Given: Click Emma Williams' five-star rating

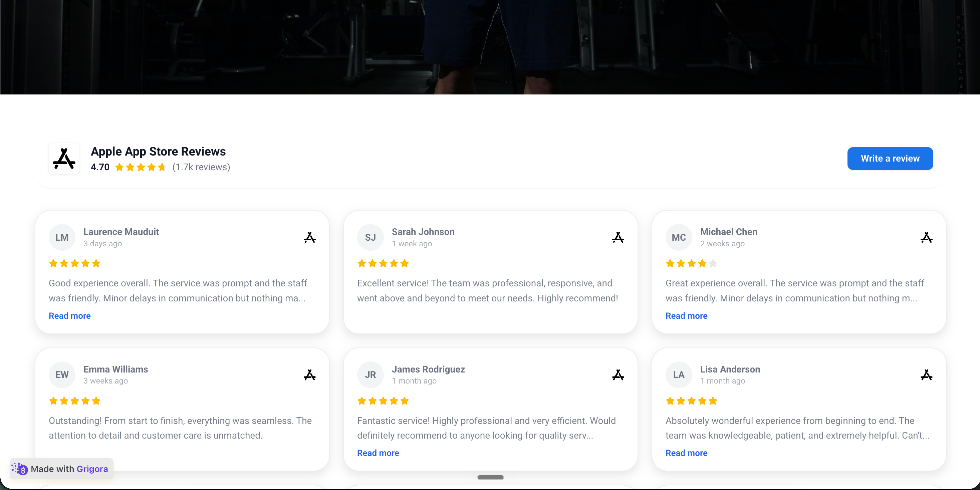Looking at the screenshot, I should [x=74, y=401].
